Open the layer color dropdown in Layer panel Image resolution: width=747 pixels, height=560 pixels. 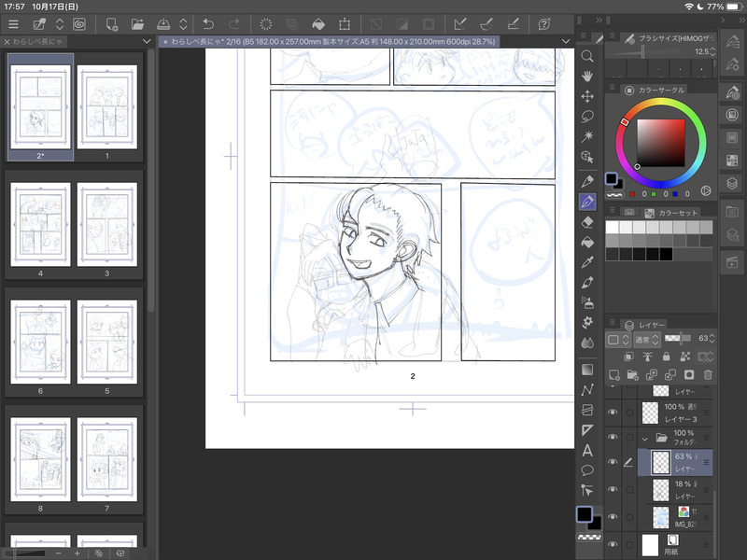[618, 339]
